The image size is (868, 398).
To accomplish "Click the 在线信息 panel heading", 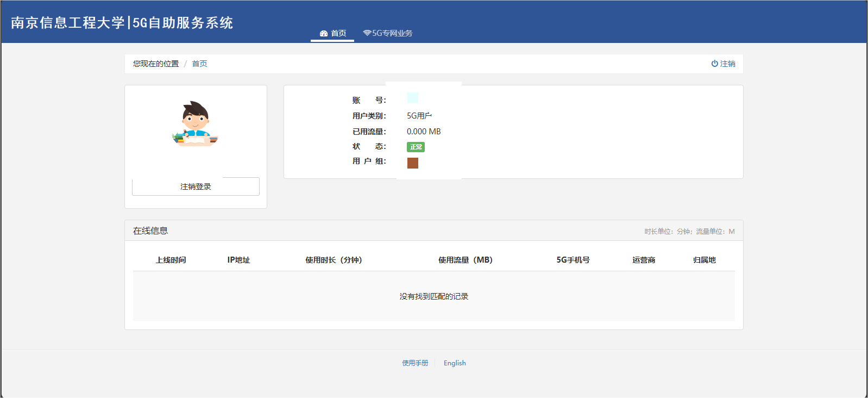I will [150, 231].
